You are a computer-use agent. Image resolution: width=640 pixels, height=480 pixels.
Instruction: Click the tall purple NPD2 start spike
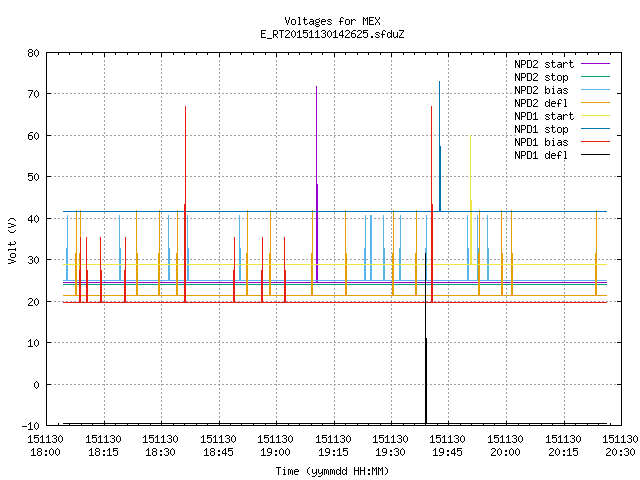point(316,184)
